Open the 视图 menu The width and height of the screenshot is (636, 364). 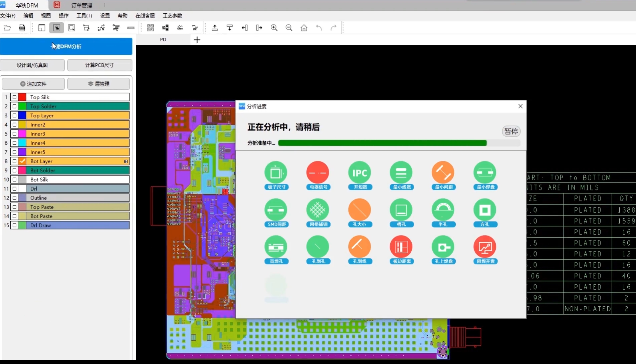pyautogui.click(x=46, y=16)
